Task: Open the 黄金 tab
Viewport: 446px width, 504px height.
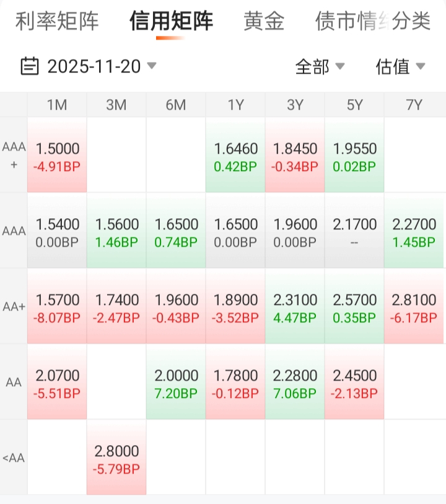Action: coord(264,21)
